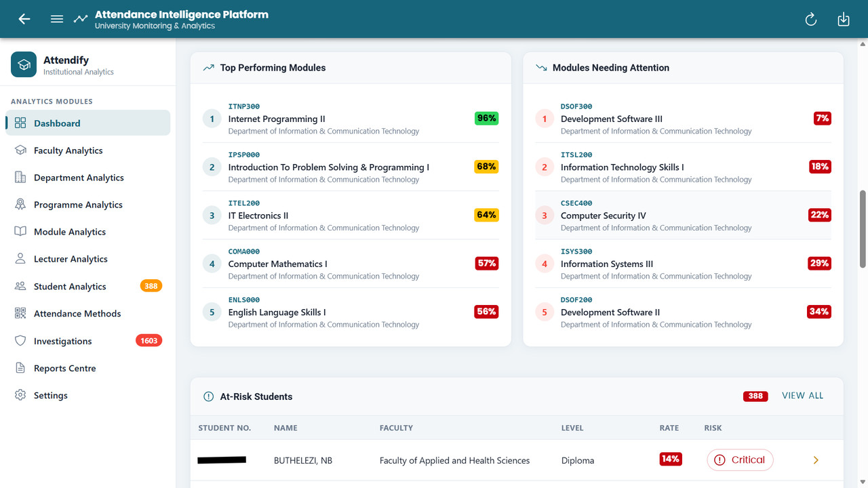Click the Faculty Analytics cap icon
This screenshot has height=488, width=868.
point(20,150)
